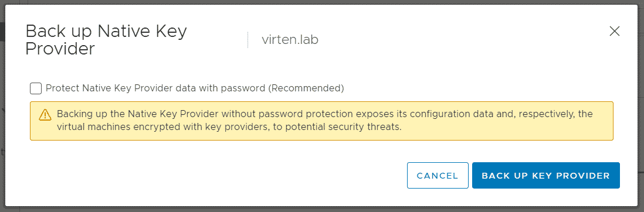Click the divider line beside virten.lab

click(248, 40)
